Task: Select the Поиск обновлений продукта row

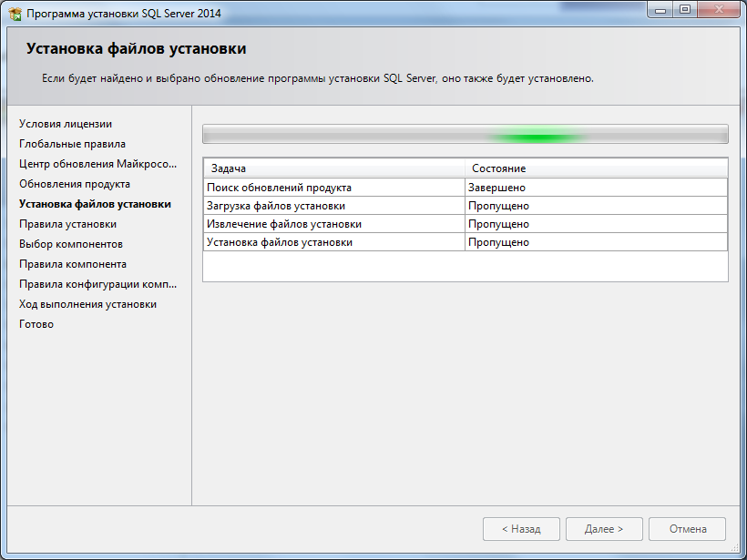Action: pyautogui.click(x=466, y=188)
